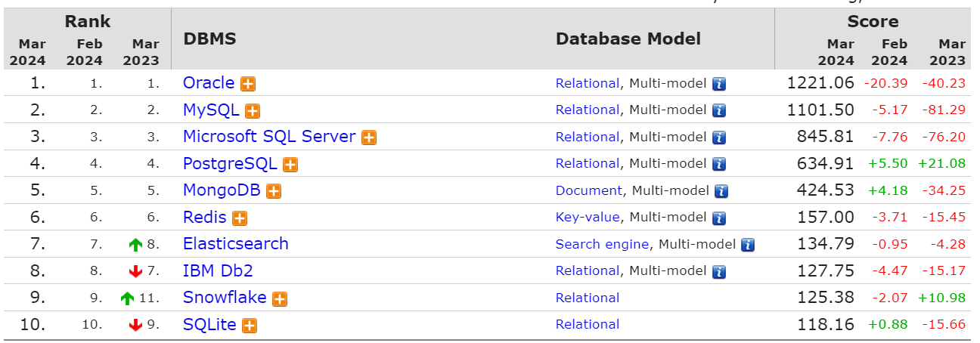Click the orange plus icon next to PostgreSQL
Image resolution: width=980 pixels, height=343 pixels.
click(290, 165)
